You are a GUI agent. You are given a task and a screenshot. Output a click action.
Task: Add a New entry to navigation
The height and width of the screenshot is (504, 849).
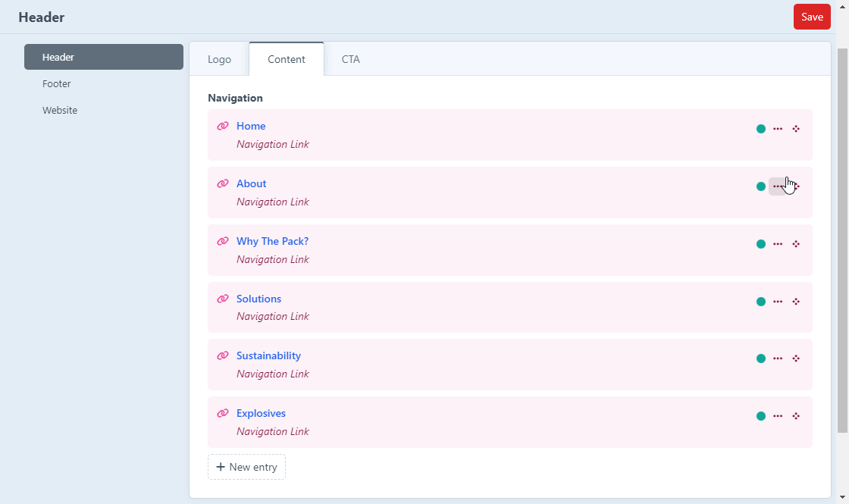tap(246, 467)
